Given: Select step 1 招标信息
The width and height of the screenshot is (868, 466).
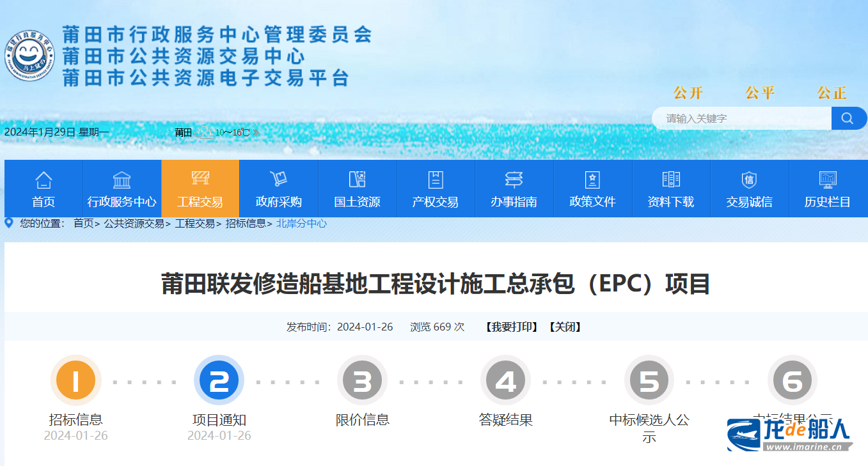Looking at the screenshot, I should 76,382.
